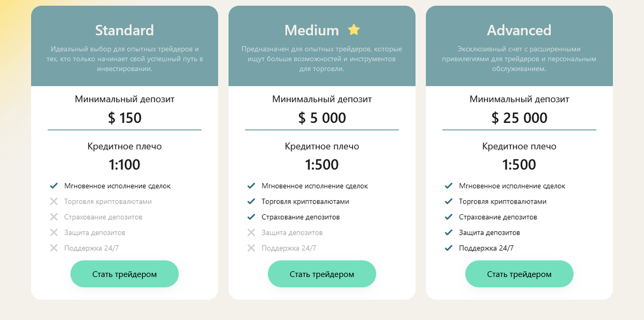Select the Standard plan header
This screenshot has height=320, width=644.
point(125,30)
